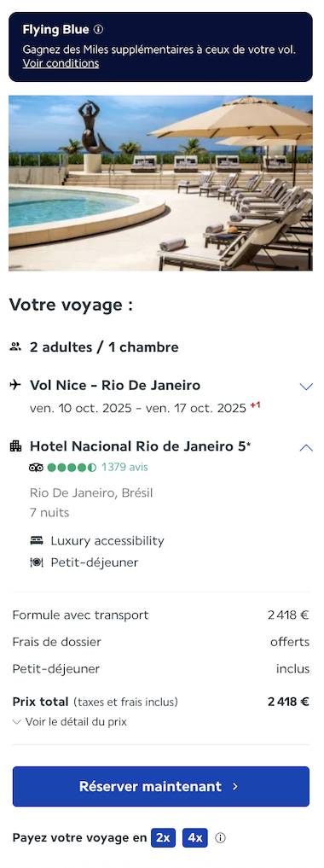This screenshot has height=868, width=324.
Task: Open the Voir conditions link
Action: click(61, 63)
